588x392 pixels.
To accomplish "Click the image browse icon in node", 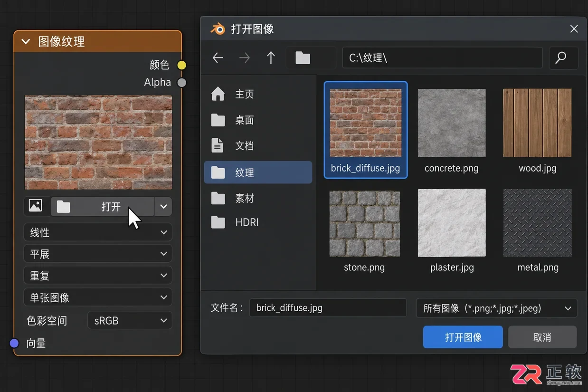I will (x=35, y=206).
